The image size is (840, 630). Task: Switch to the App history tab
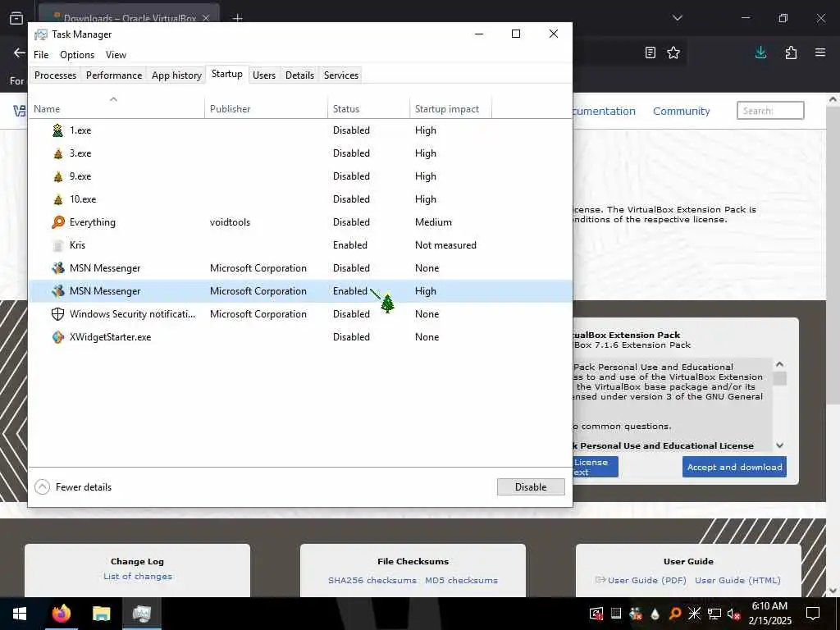coord(176,75)
